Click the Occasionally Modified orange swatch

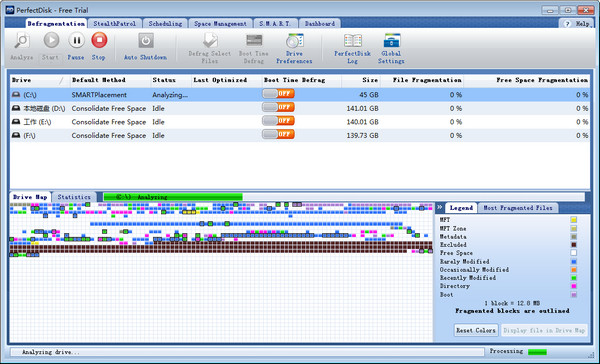click(x=574, y=270)
